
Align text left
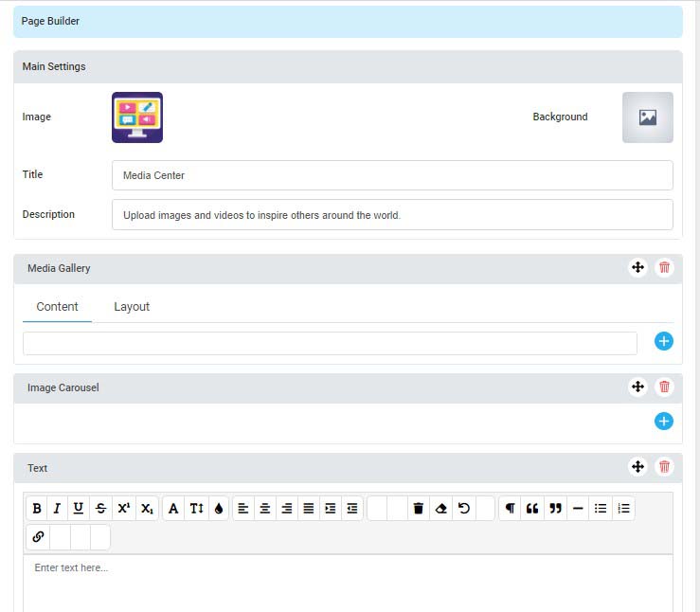click(x=243, y=508)
